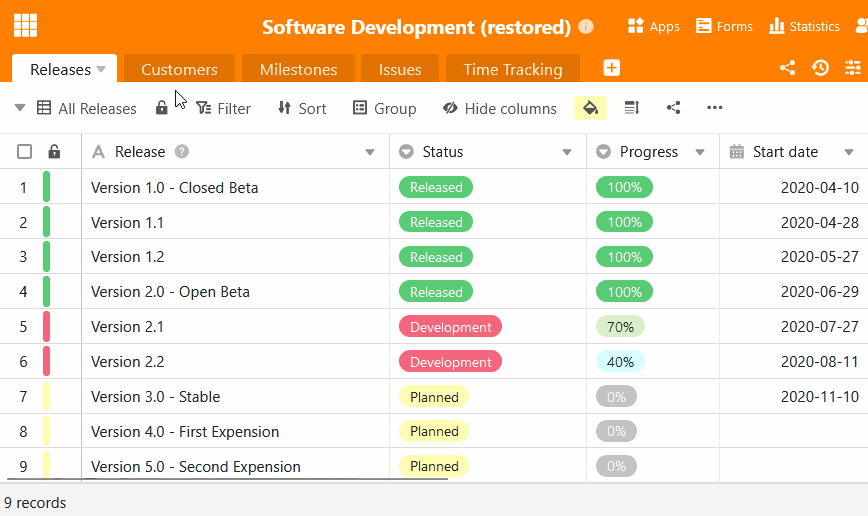This screenshot has height=516, width=868.
Task: Expand the Release column dropdown arrow
Action: click(x=370, y=153)
